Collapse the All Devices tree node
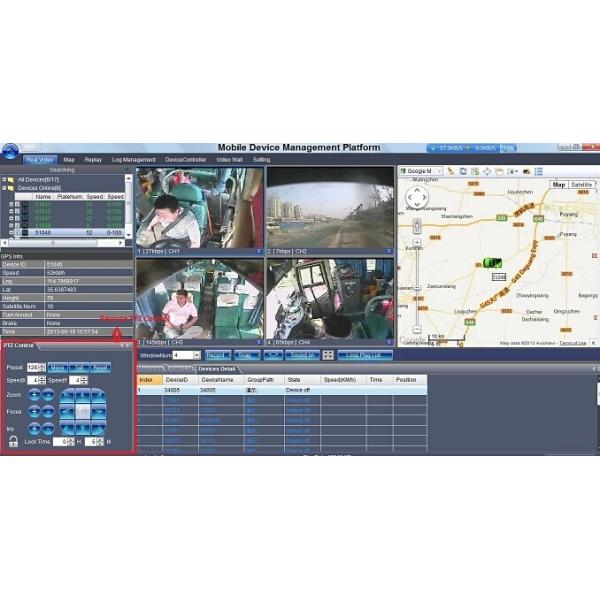 (4, 179)
